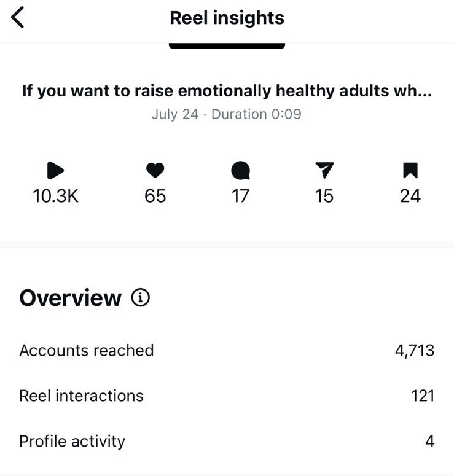Tap the 10.3K plays count
Viewport: 454px width, 476px height.
tap(55, 196)
